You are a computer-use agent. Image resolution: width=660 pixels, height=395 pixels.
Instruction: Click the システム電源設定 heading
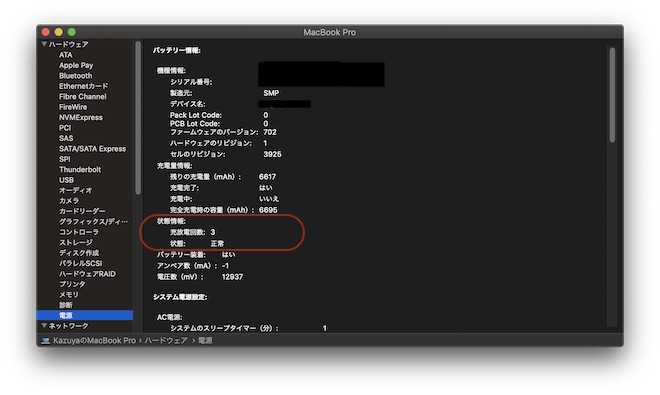click(x=180, y=297)
